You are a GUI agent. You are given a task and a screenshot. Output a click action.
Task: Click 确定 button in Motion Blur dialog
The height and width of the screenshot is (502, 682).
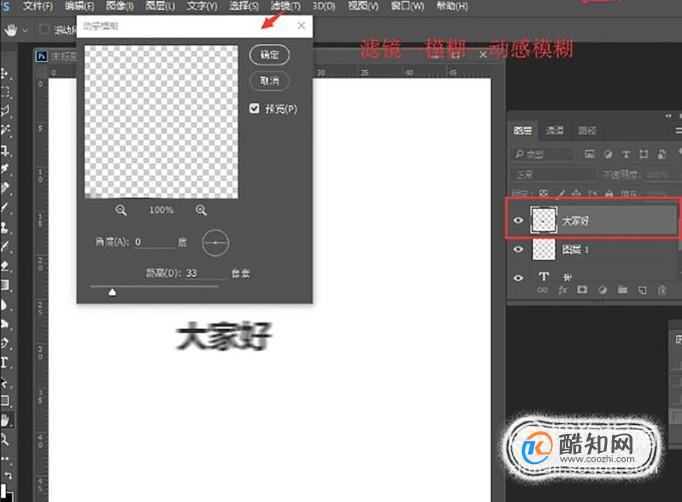pos(269,55)
